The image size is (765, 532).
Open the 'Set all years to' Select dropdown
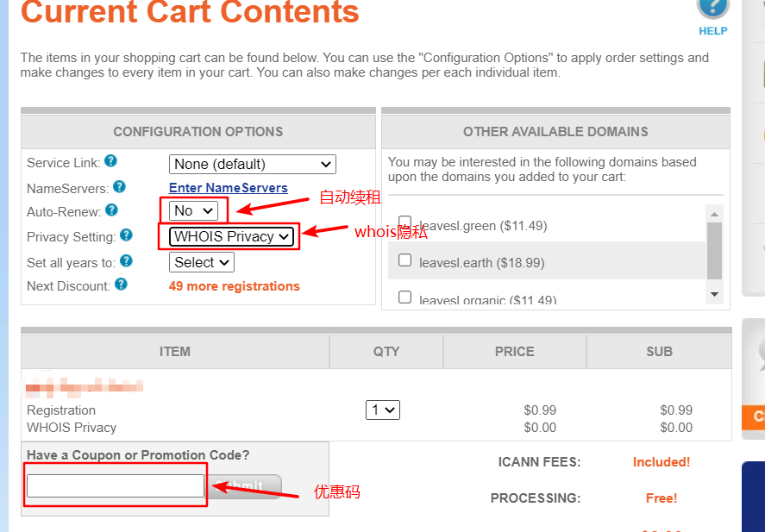[x=202, y=262]
